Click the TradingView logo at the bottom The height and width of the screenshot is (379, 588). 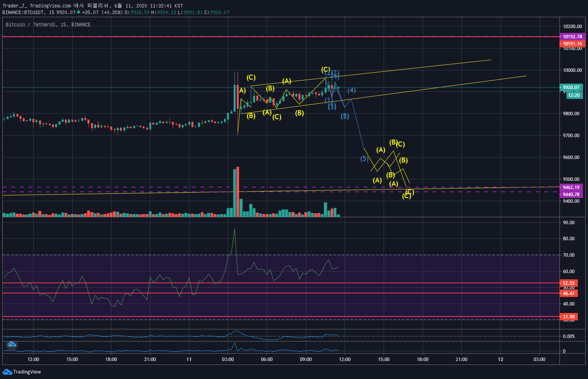[22, 372]
